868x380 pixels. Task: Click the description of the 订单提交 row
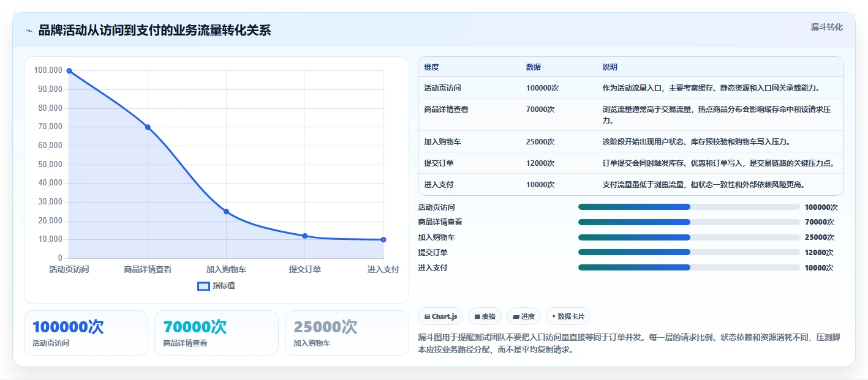(719, 163)
